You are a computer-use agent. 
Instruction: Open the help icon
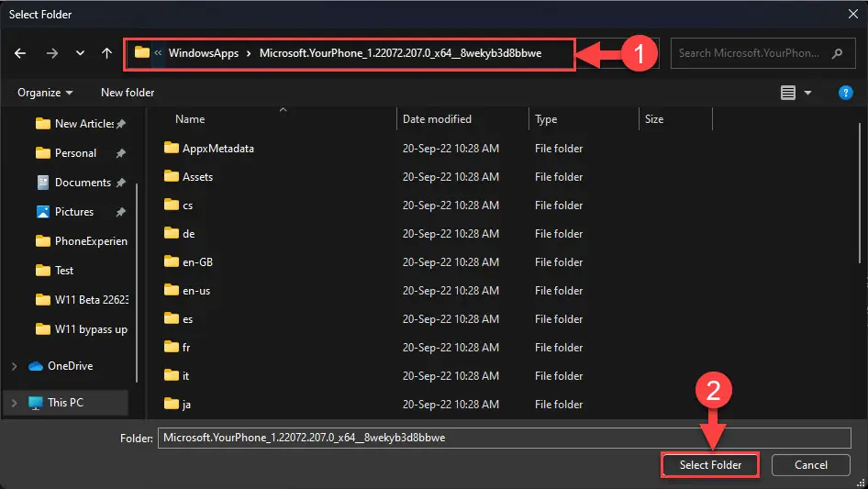pos(845,93)
